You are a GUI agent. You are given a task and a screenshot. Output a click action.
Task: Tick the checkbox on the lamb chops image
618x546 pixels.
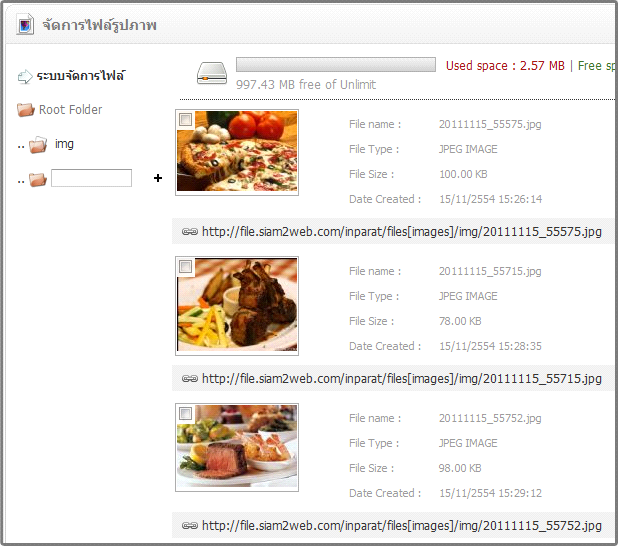(186, 266)
